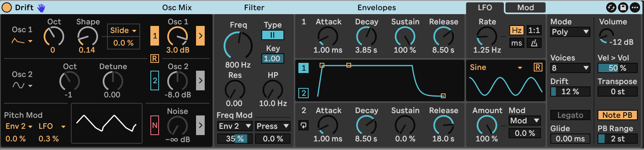Click the Osc 2 Oct knob
The width and height of the screenshot is (644, 150).
click(70, 81)
